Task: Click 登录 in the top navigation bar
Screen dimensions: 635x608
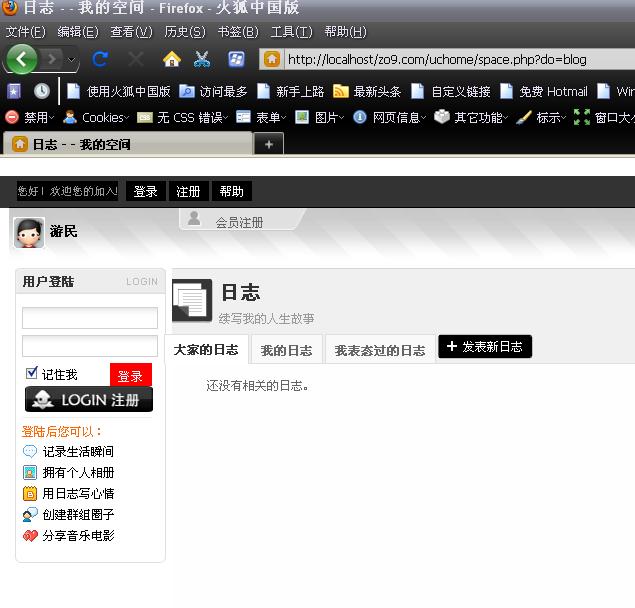Action: (146, 191)
